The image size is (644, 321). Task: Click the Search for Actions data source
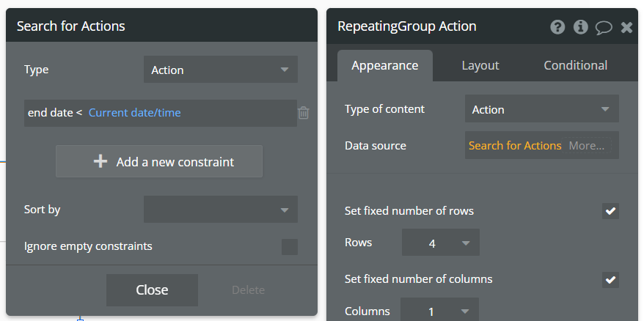515,145
